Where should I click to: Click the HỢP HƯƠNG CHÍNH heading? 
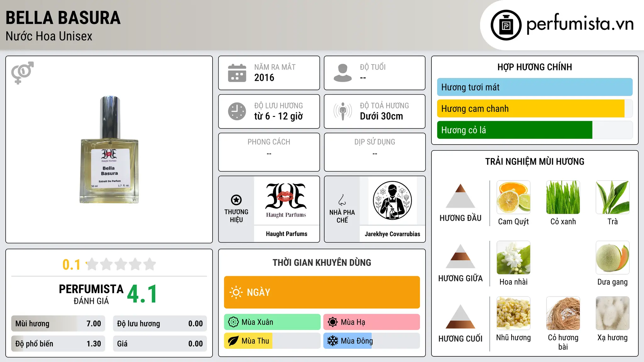pos(535,67)
